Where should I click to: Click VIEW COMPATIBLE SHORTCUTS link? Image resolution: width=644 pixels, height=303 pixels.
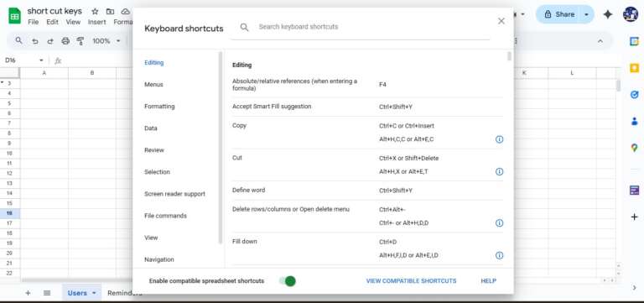411,281
